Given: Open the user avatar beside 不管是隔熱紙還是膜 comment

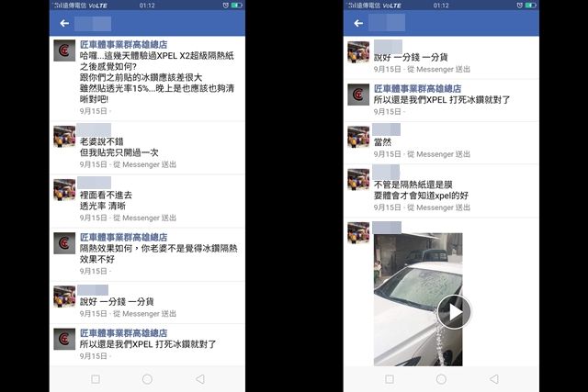Looking at the screenshot, I should coord(358,179).
